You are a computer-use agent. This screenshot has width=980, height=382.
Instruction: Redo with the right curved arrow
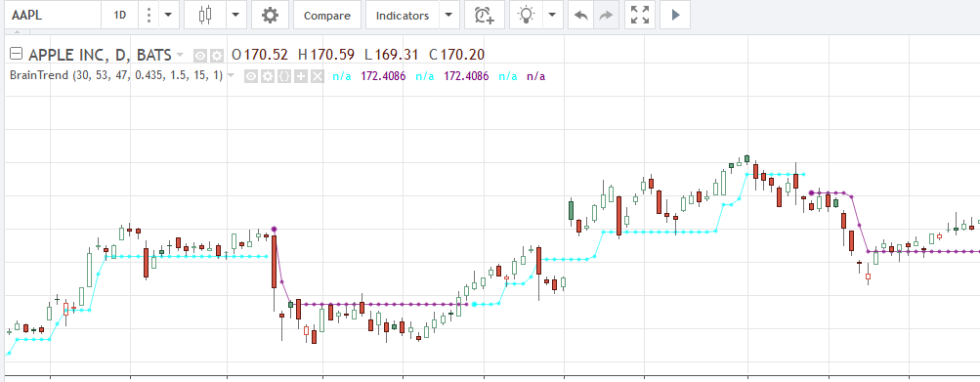coord(606,15)
